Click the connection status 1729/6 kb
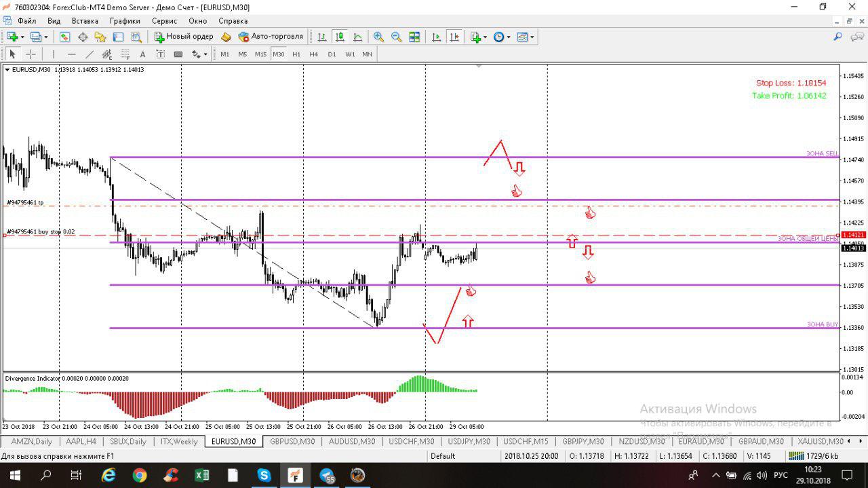The image size is (868, 488). [x=814, y=456]
